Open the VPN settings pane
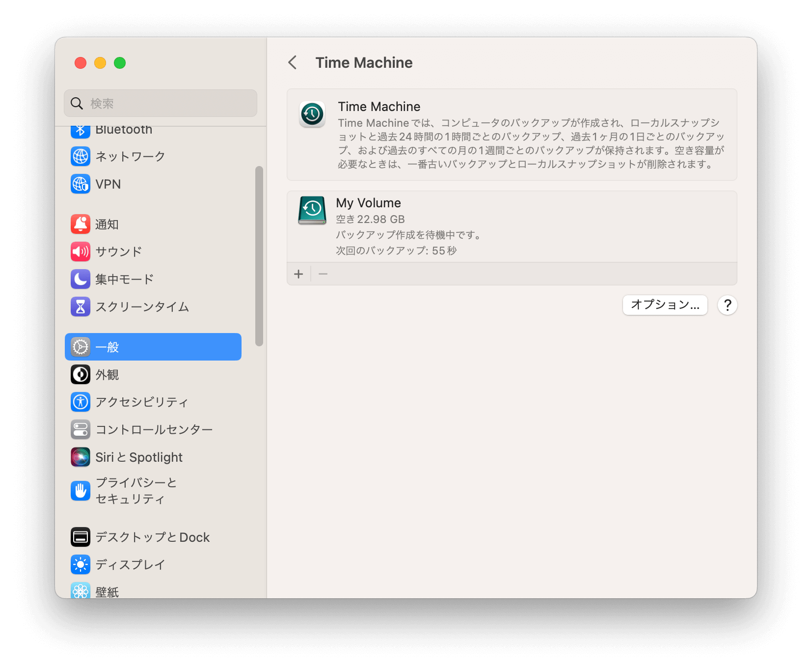 (x=153, y=184)
